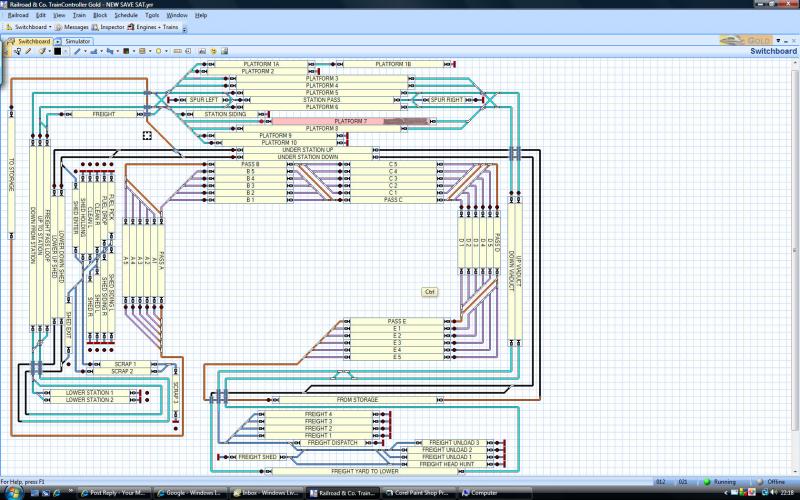
Task: Click the PLATFORM 7 occupied block
Action: (x=350, y=121)
